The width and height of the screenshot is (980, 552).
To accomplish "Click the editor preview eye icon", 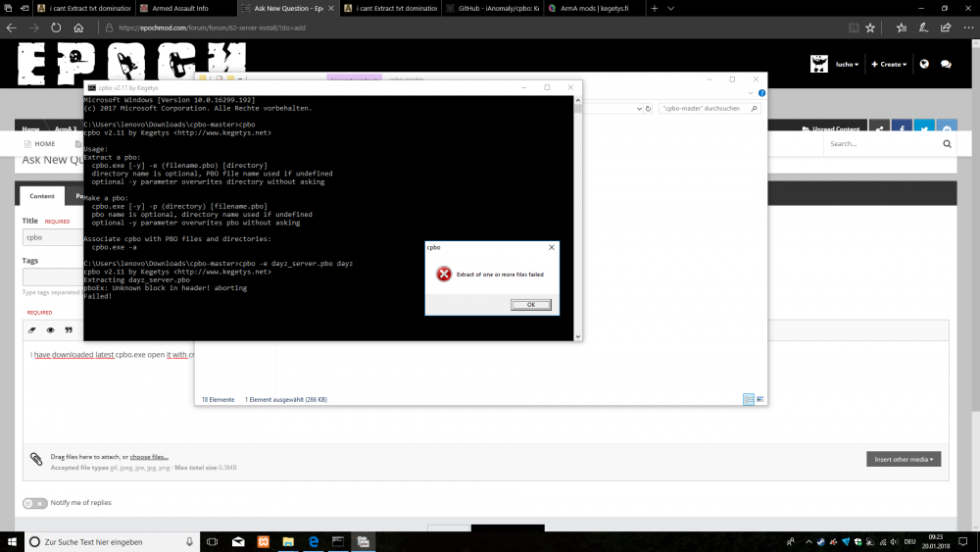I will pos(51,330).
